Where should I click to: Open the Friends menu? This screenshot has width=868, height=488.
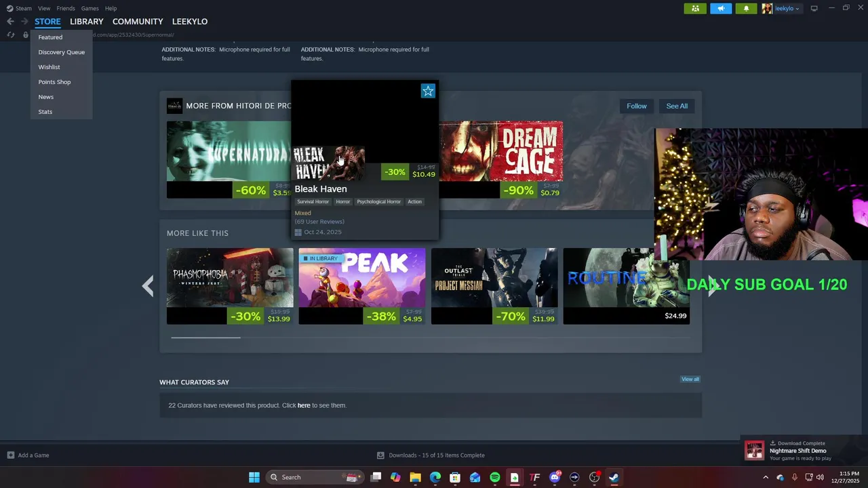pyautogui.click(x=66, y=8)
